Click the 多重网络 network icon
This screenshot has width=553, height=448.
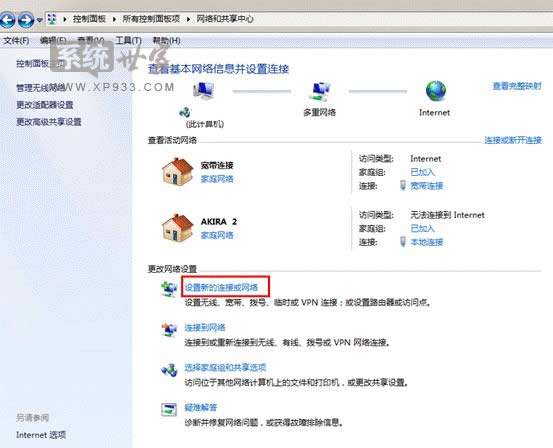pos(320,91)
